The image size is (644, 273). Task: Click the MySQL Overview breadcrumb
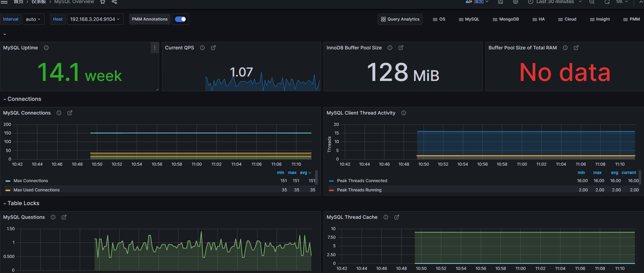[74, 2]
